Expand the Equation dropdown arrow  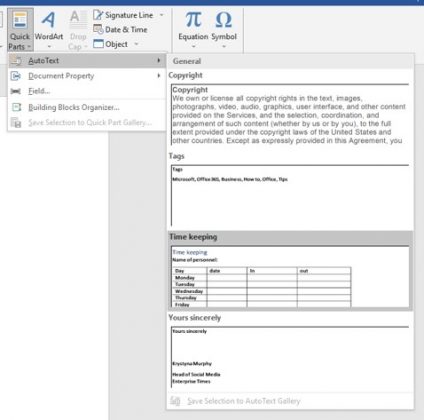tap(193, 46)
